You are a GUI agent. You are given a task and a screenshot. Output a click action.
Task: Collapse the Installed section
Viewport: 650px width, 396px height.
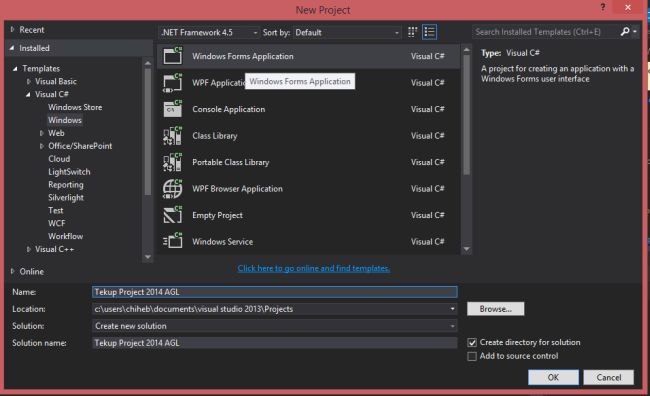(x=12, y=48)
